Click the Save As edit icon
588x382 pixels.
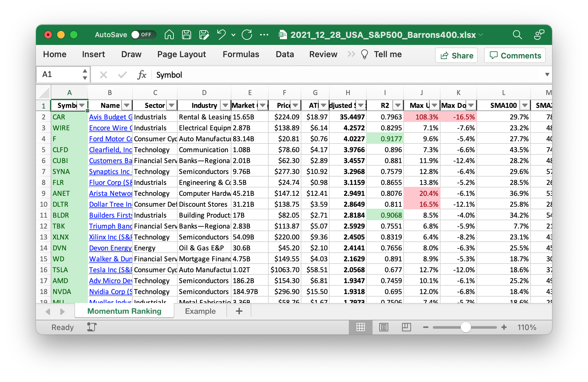204,35
